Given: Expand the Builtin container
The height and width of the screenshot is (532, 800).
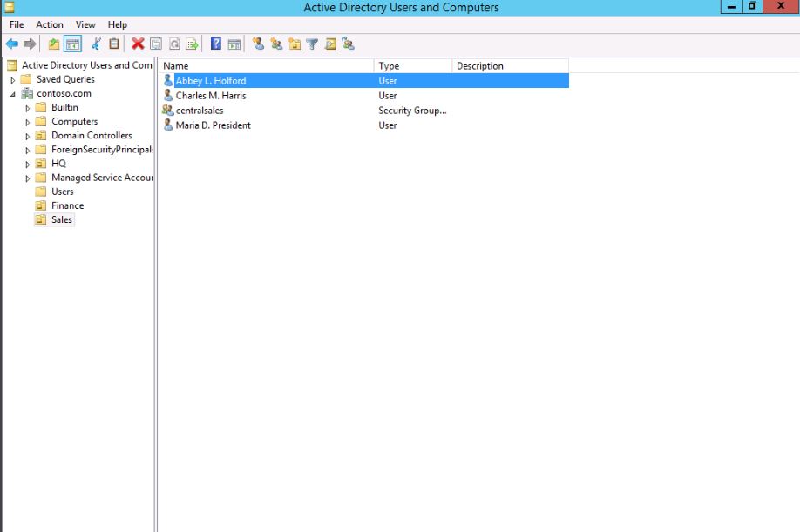Looking at the screenshot, I should [28, 108].
